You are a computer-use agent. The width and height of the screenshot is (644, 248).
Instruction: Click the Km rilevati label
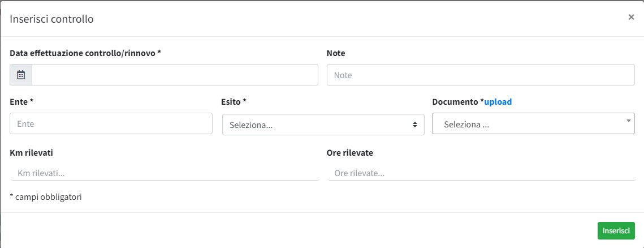click(32, 153)
